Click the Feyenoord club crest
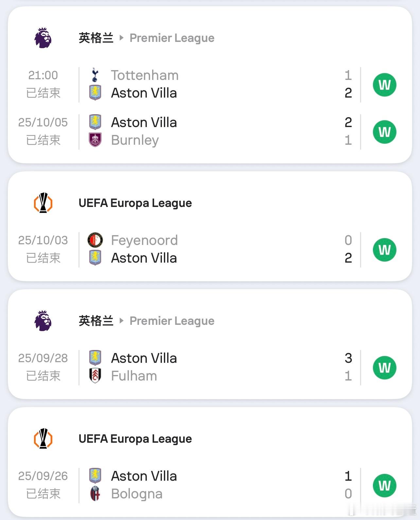This screenshot has height=520, width=420. 95,240
